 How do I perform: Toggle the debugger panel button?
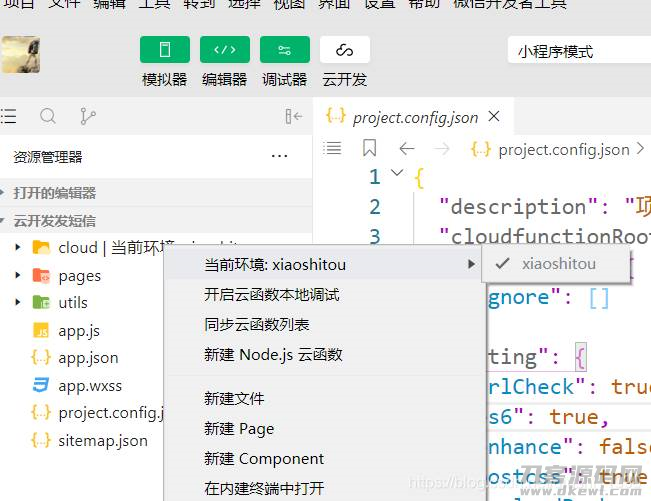[x=285, y=49]
